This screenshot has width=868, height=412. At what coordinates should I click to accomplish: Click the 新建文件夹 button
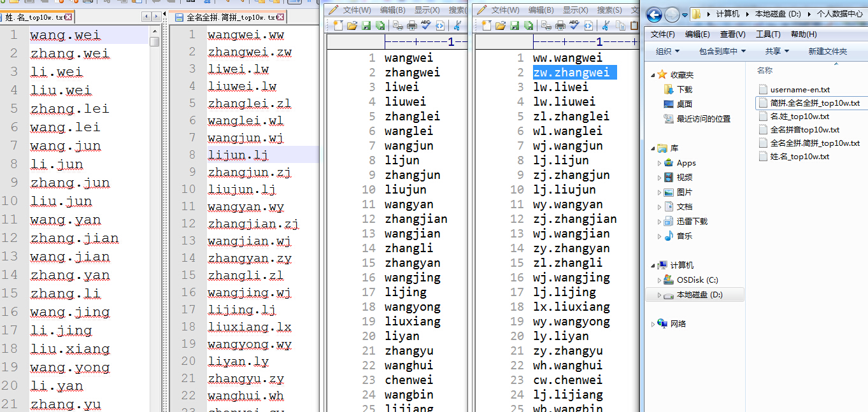tap(828, 51)
